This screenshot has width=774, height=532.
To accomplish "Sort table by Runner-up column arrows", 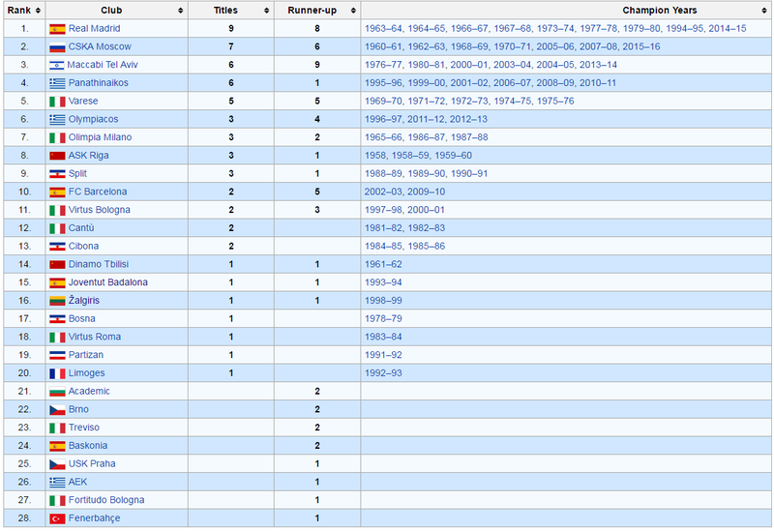I will [x=353, y=11].
